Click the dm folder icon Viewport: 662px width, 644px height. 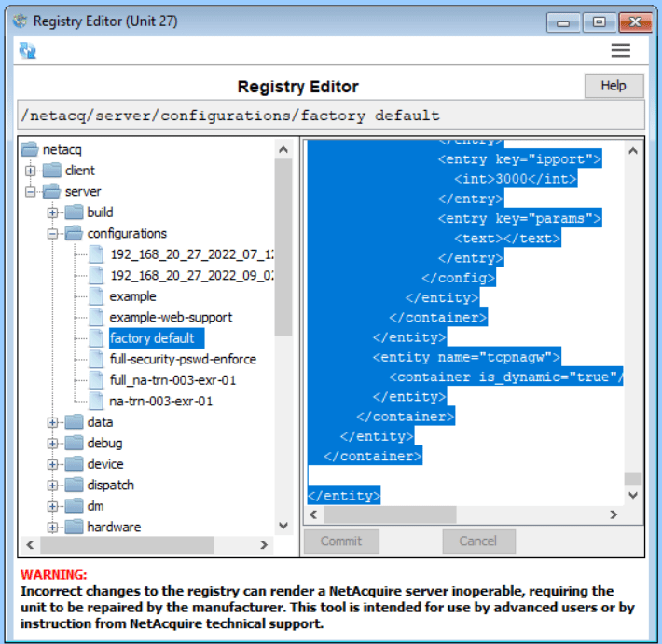74,505
